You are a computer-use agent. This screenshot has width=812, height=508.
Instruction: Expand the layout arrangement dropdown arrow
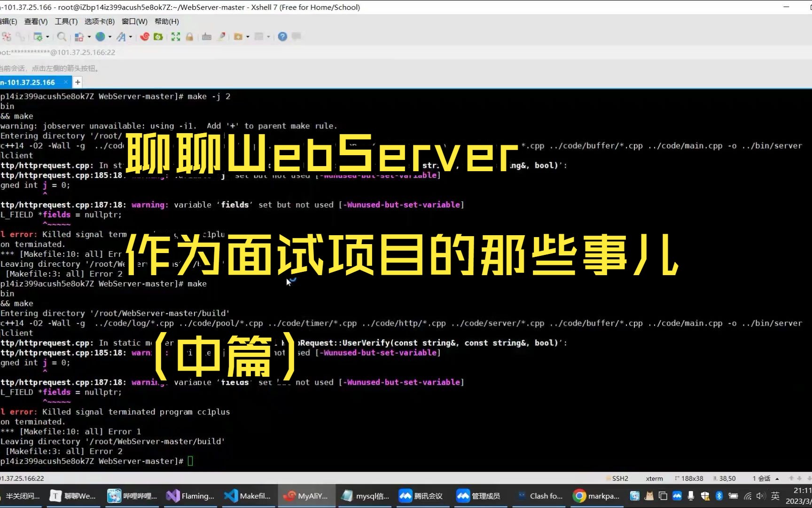coord(89,37)
